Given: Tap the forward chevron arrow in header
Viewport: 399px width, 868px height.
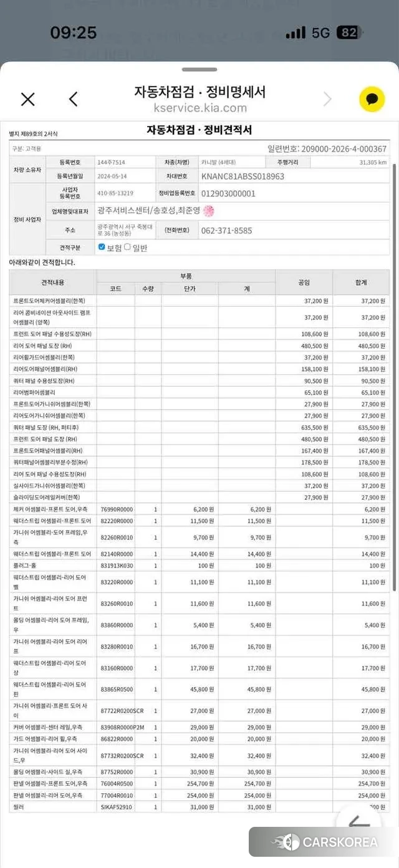Looking at the screenshot, I should 327,99.
